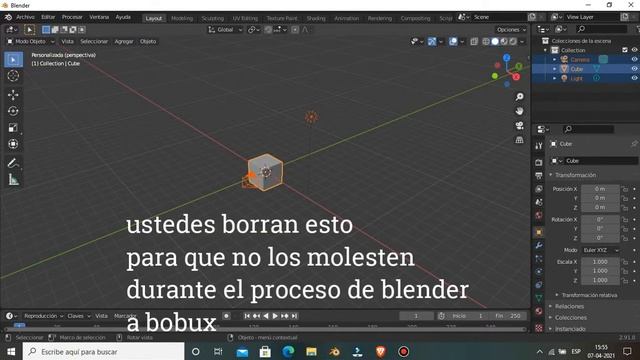Toggle X-ray display in viewport header

pyautogui.click(x=474, y=41)
